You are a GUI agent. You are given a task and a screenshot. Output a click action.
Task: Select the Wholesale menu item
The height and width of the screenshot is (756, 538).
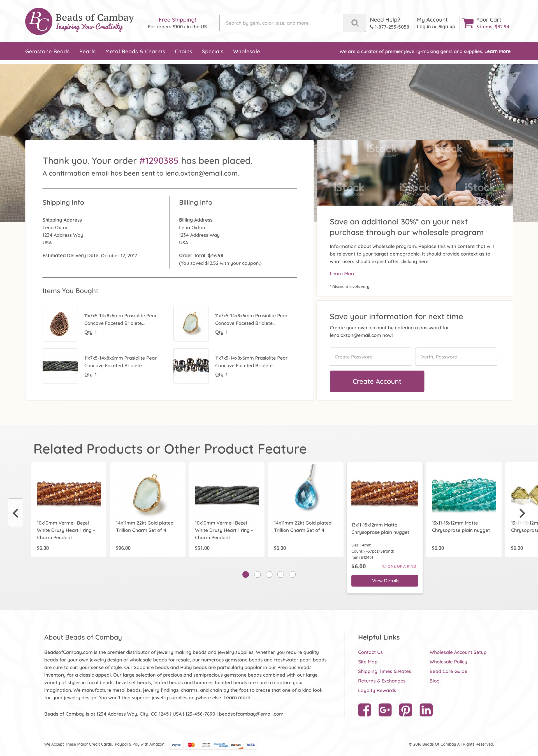click(247, 51)
